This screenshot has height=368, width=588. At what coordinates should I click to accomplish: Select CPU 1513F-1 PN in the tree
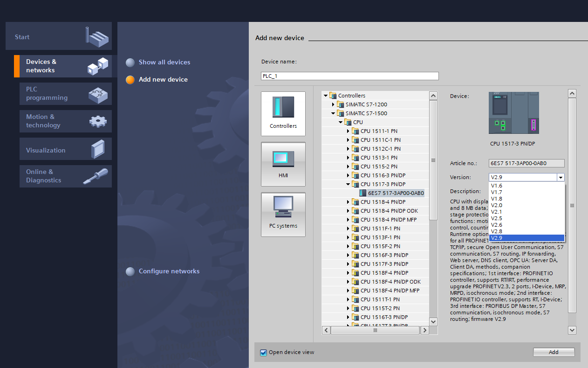pos(380,237)
